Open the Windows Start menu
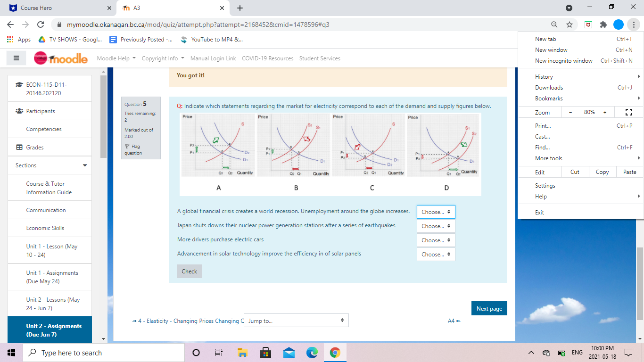 [11, 353]
